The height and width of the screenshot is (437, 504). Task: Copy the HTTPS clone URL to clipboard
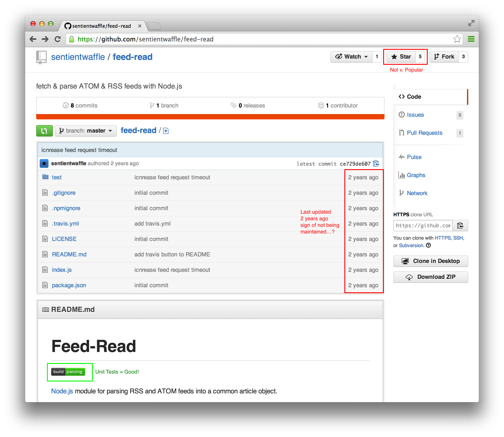click(x=460, y=225)
